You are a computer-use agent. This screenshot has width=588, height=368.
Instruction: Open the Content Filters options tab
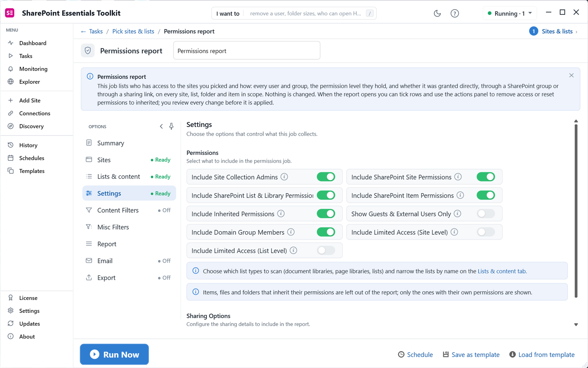coord(129,210)
